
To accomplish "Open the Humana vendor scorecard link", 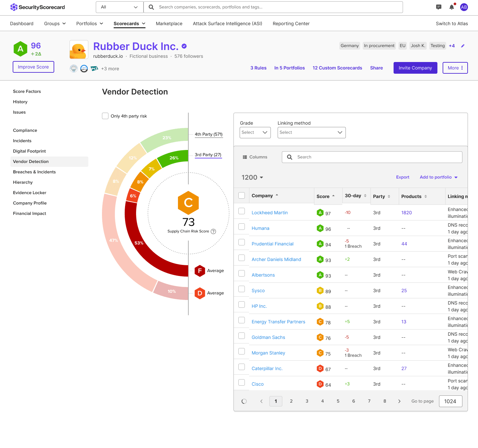I will click(x=260, y=228).
